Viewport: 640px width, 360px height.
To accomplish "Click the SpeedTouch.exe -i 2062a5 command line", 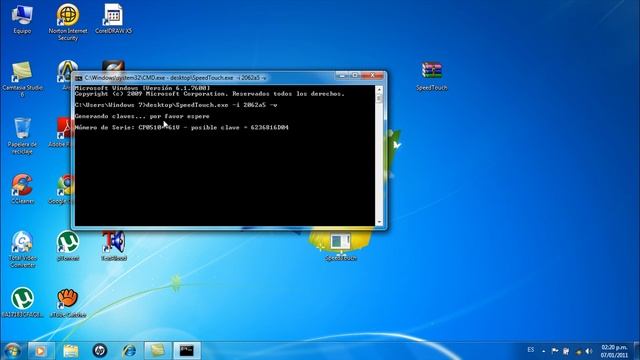I will tap(176, 105).
